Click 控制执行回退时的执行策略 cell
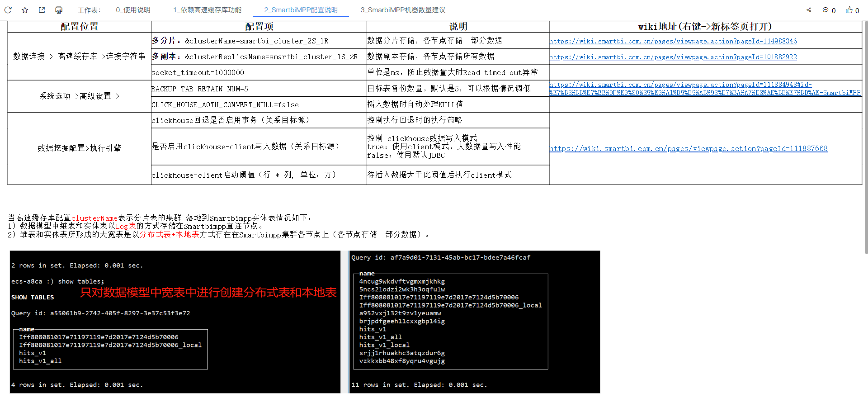868x398 pixels. 458,120
